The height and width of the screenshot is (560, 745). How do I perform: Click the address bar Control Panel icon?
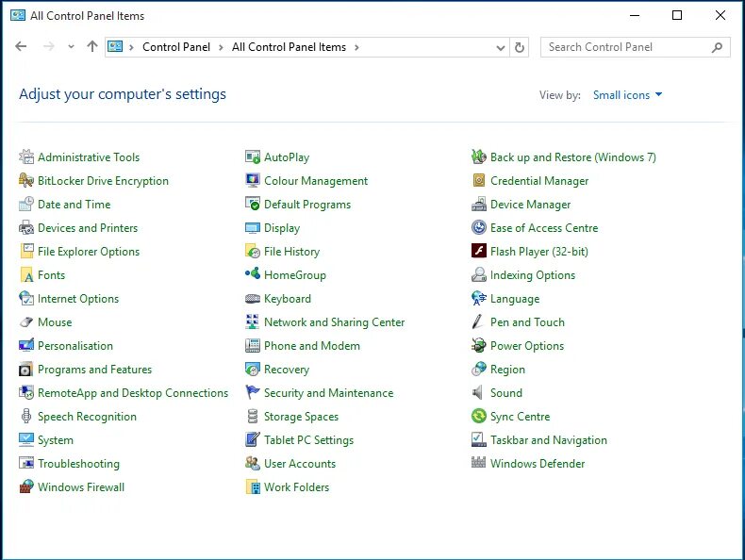point(115,46)
